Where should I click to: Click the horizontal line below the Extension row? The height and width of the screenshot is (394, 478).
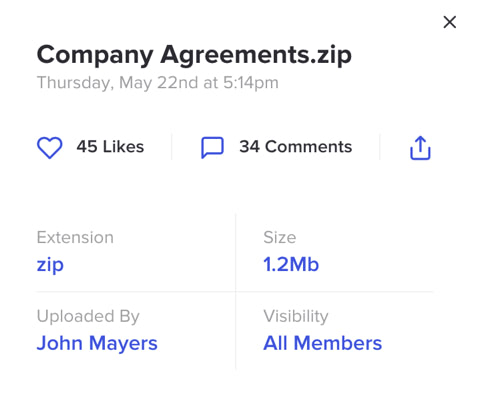235,292
